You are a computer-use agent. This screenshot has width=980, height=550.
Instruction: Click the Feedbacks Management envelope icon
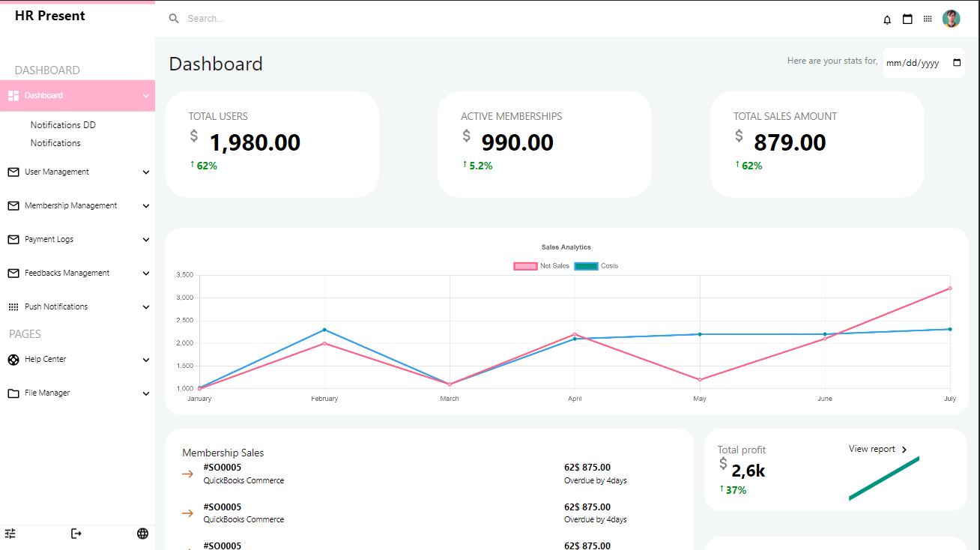13,274
